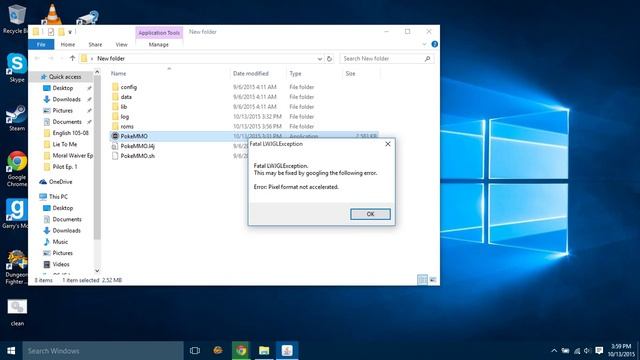Open pinned Pictures under Quick access

coord(62,110)
